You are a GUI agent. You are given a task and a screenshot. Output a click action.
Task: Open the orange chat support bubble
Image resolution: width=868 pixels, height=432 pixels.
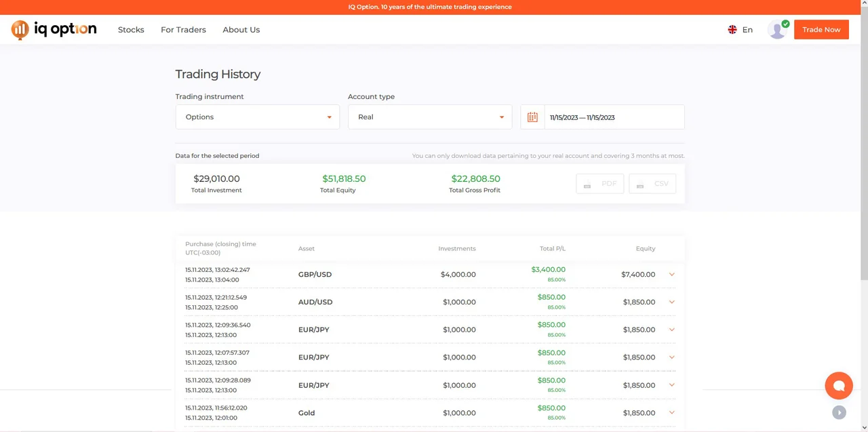[839, 385]
